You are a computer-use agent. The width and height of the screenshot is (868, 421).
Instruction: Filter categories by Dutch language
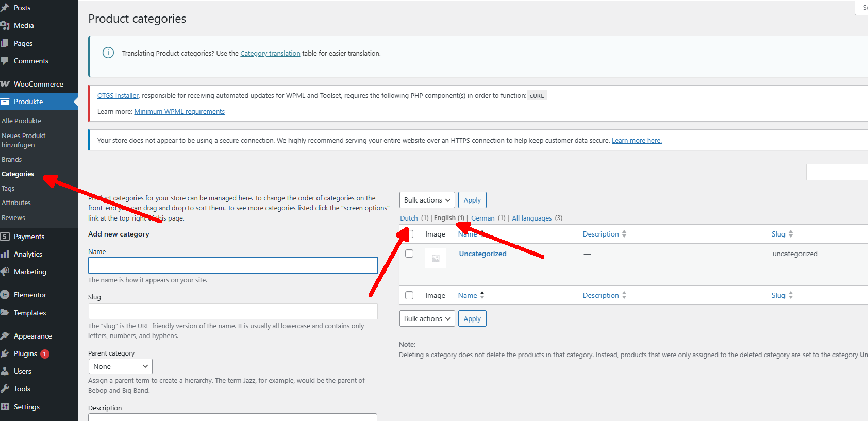pos(409,218)
